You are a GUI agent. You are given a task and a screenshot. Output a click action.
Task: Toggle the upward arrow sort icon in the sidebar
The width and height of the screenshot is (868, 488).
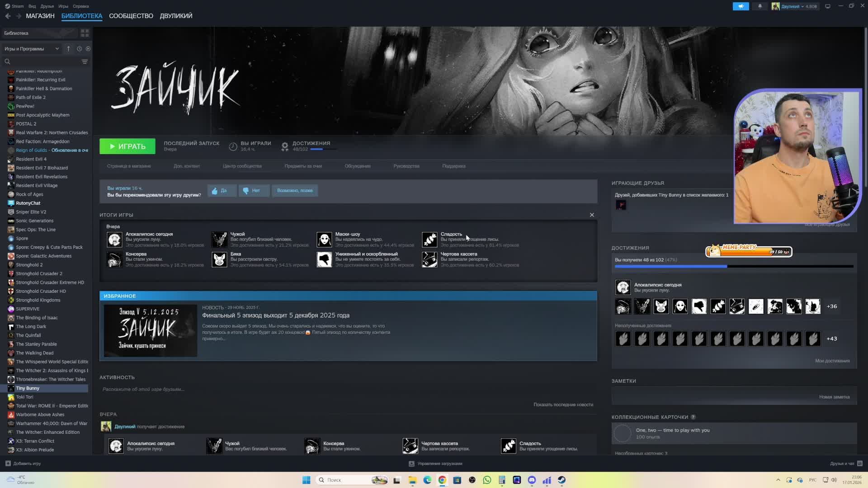pos(68,49)
